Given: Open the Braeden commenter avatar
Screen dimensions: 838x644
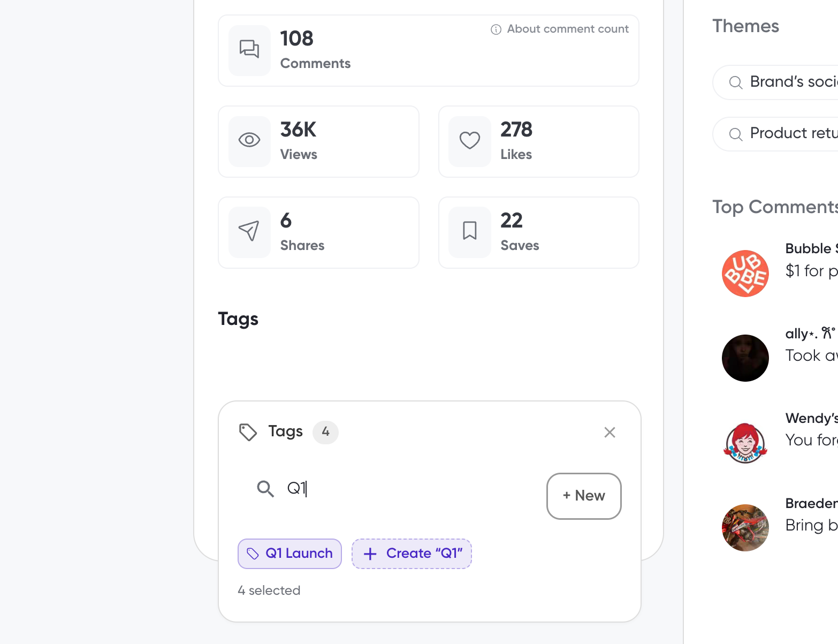Looking at the screenshot, I should tap(745, 528).
